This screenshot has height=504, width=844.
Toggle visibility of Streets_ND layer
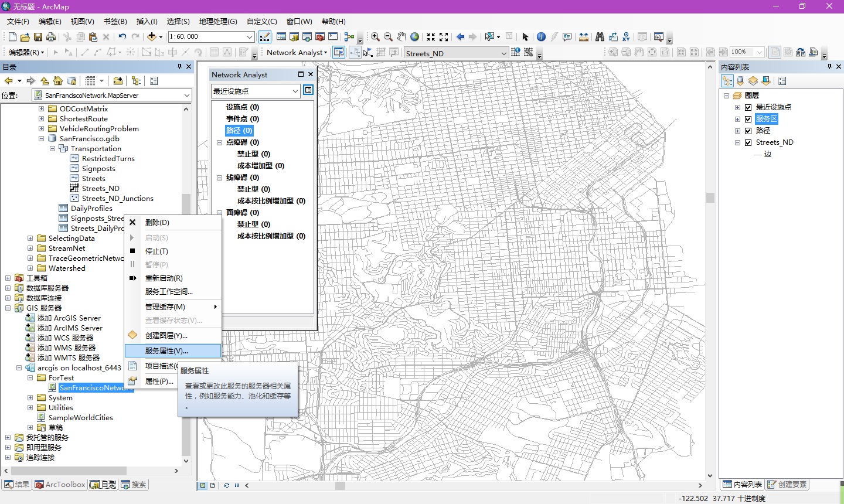(x=748, y=142)
